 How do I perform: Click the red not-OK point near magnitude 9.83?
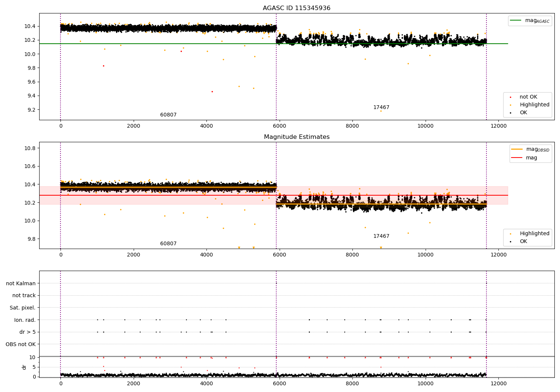103,66
